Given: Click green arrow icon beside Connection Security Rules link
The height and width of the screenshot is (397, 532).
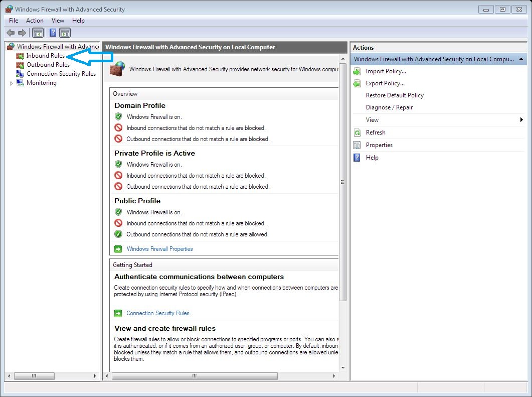Looking at the screenshot, I should click(118, 313).
